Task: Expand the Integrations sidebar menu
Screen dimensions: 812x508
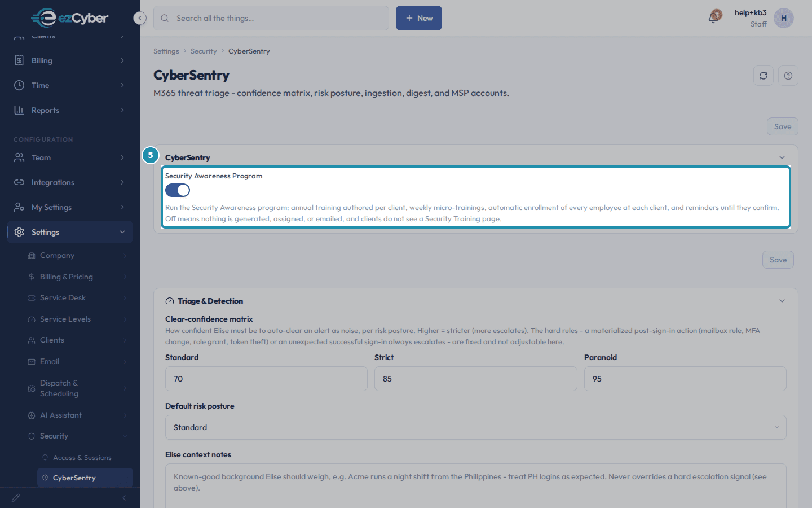Action: pos(122,182)
